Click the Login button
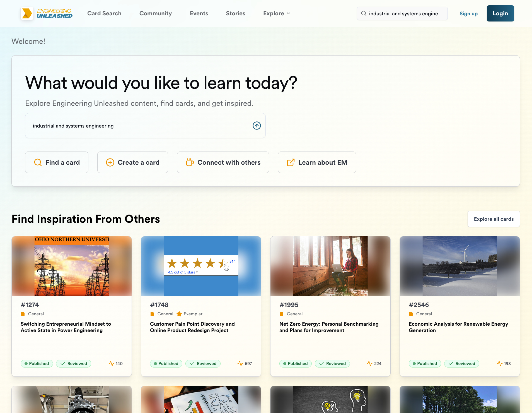The image size is (532, 413). tap(500, 13)
